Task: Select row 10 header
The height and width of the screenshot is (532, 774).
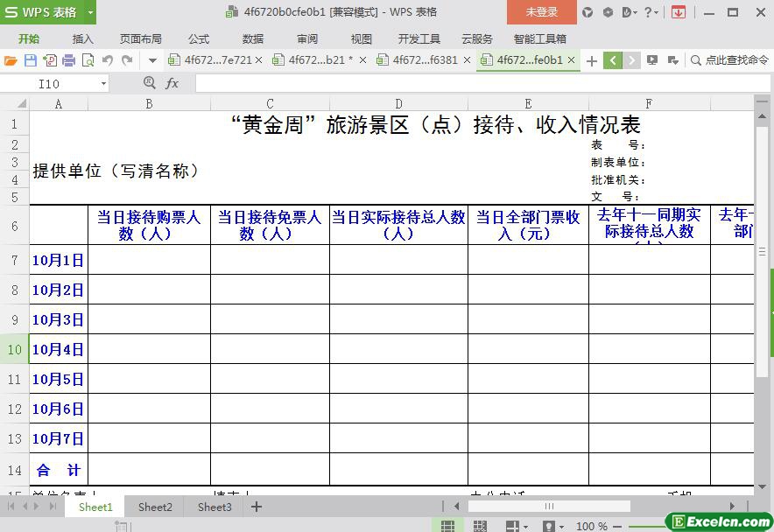Action: (15, 349)
